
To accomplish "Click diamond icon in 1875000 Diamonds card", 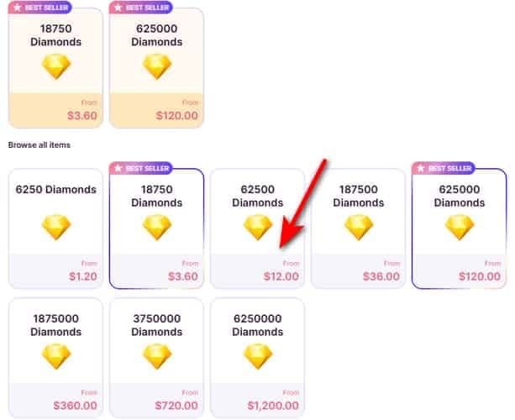I will pos(56,356).
